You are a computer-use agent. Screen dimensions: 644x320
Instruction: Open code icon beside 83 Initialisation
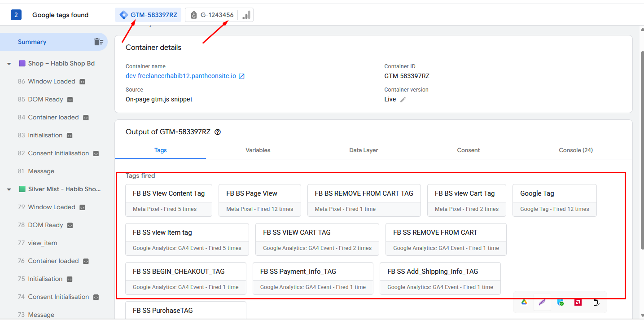click(x=70, y=136)
